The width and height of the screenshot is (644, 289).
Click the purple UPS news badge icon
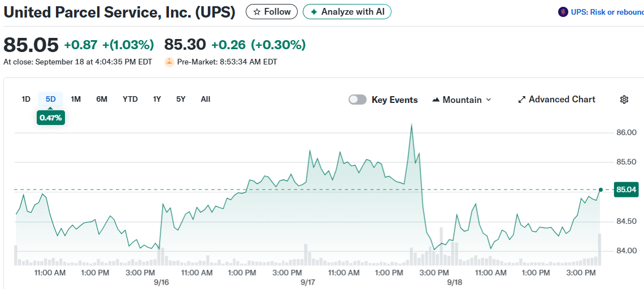pyautogui.click(x=563, y=12)
